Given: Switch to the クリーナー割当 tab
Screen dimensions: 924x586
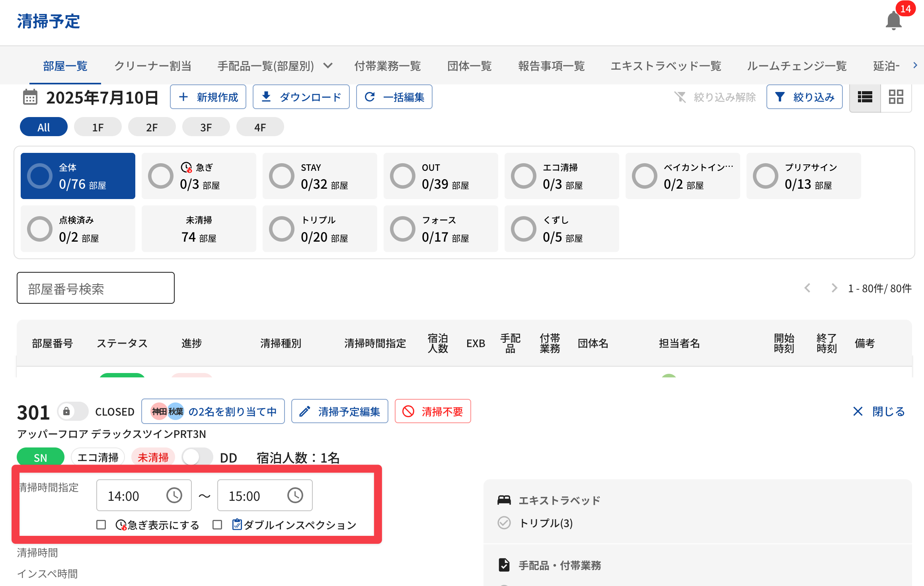Looking at the screenshot, I should pos(153,66).
